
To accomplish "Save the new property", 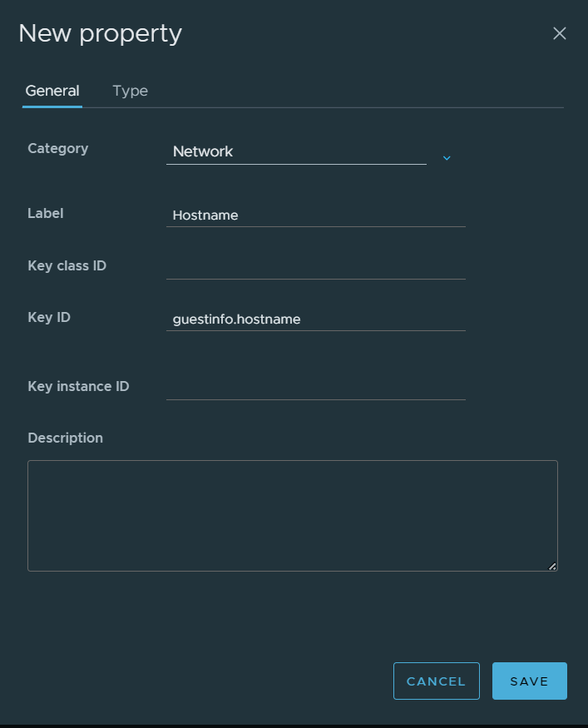I will (530, 681).
